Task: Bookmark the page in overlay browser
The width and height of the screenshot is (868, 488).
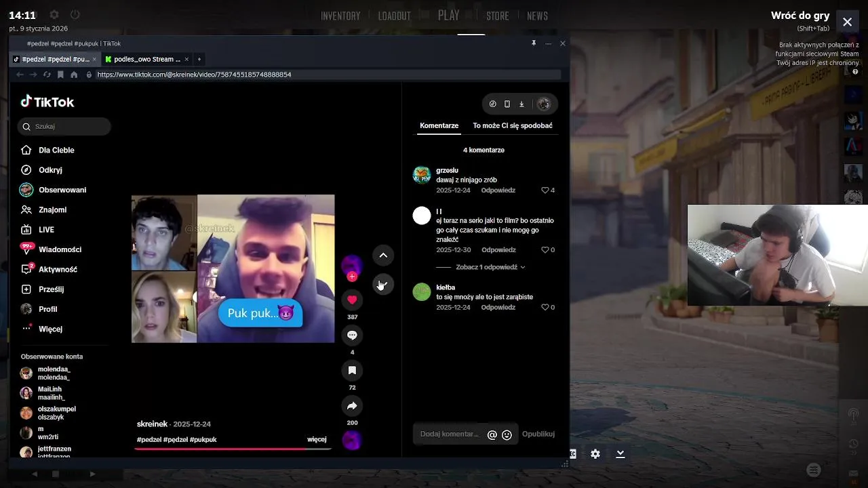Action: click(x=60, y=75)
